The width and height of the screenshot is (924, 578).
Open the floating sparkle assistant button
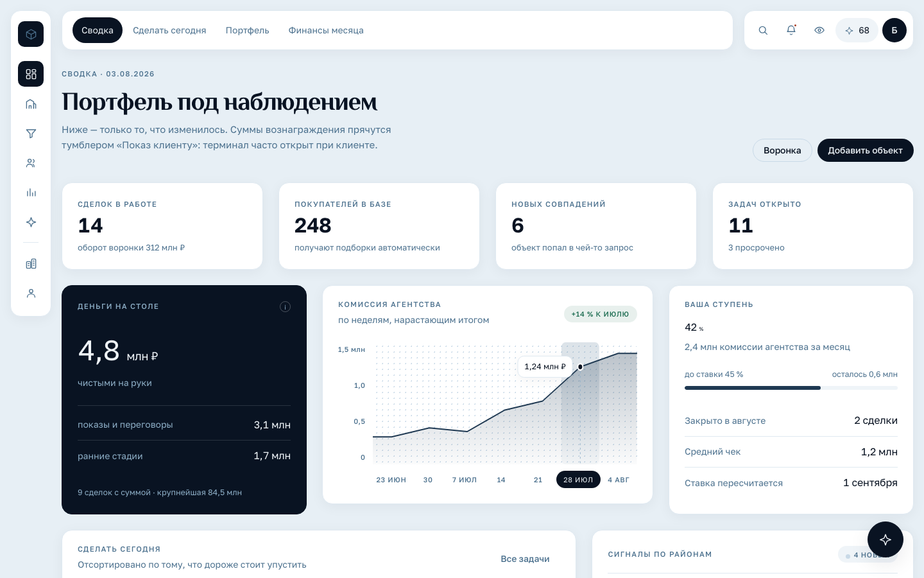point(886,539)
